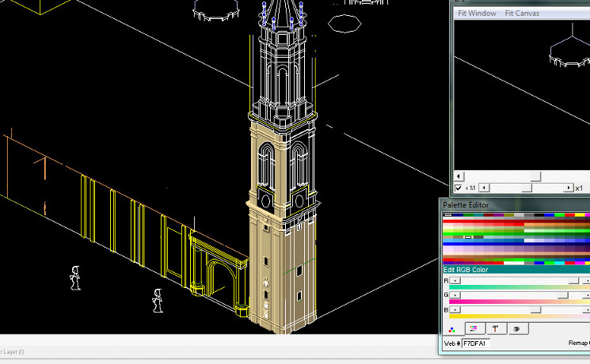Click the R channel slider thumb

pyautogui.click(x=573, y=281)
